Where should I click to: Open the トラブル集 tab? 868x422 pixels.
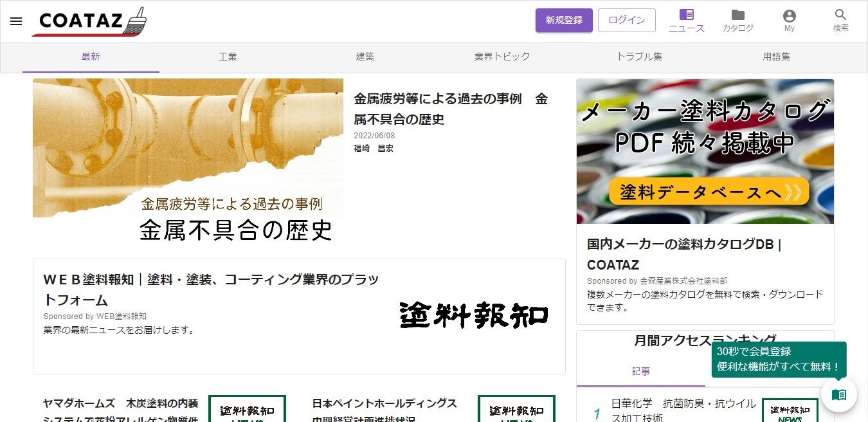click(x=639, y=57)
